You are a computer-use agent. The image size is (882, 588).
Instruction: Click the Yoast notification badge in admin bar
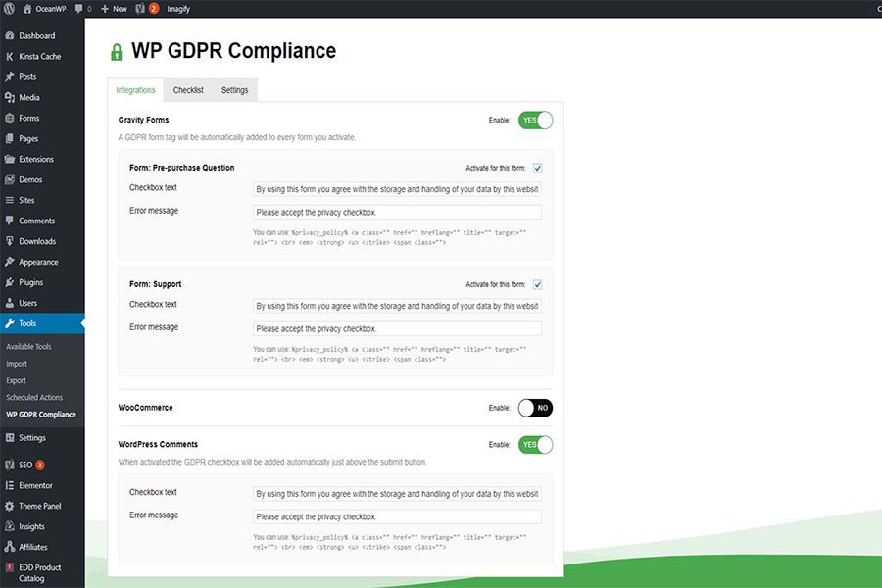point(154,9)
